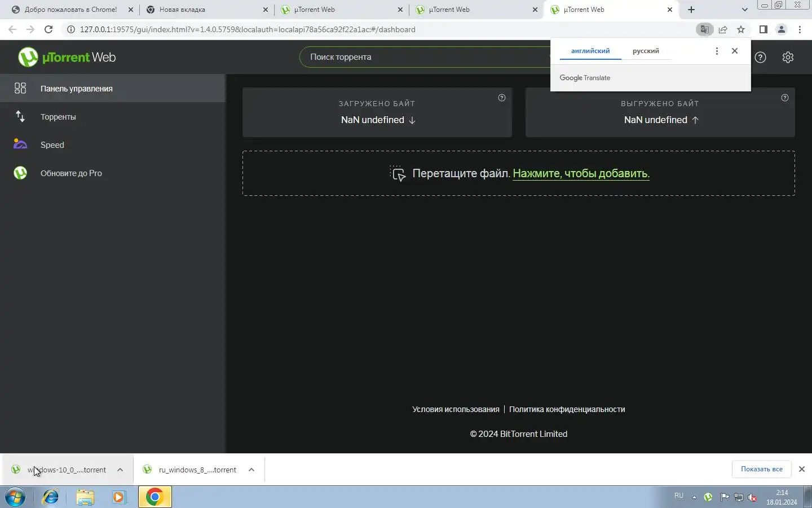Expand options for ru_windows_8 torrent download

pyautogui.click(x=251, y=470)
